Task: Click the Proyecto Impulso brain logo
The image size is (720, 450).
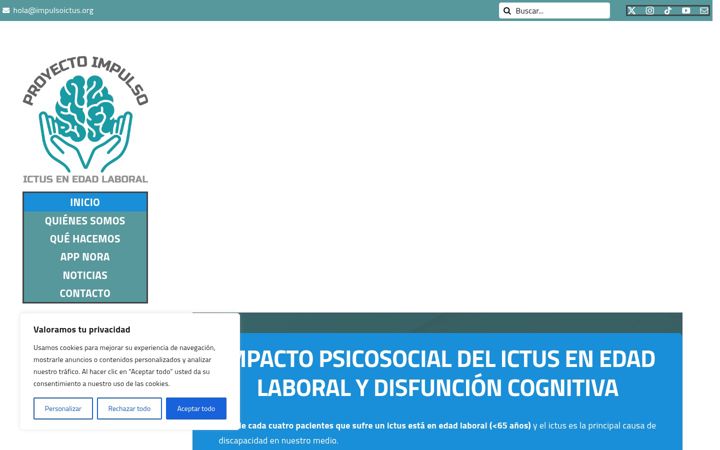Action: pos(85,118)
